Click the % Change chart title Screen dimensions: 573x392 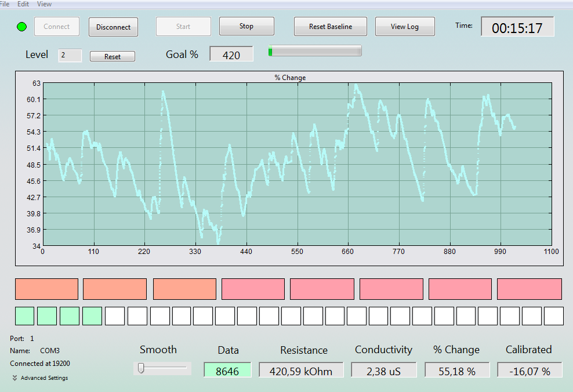pos(290,78)
